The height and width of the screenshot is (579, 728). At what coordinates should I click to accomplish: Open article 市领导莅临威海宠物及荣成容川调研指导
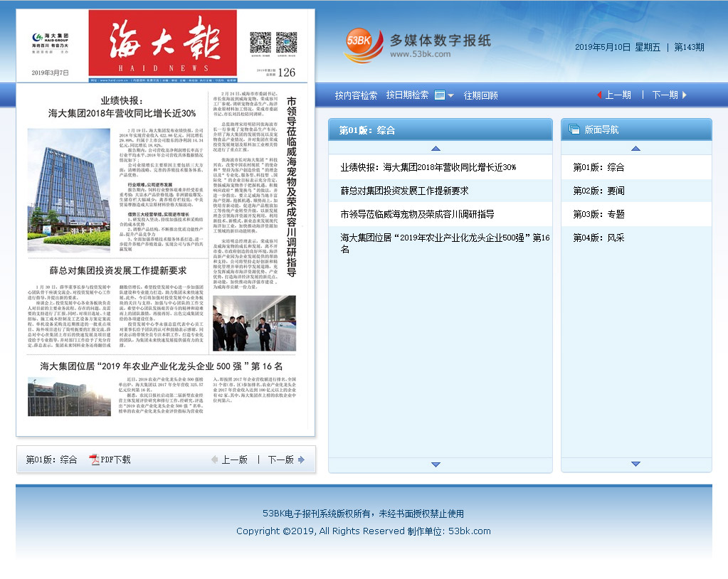(x=417, y=214)
